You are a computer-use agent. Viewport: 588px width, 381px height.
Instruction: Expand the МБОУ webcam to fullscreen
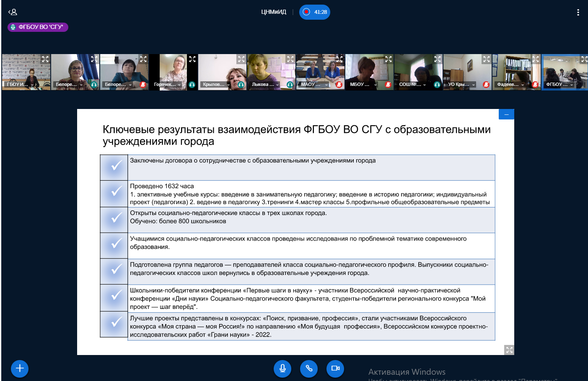(389, 59)
